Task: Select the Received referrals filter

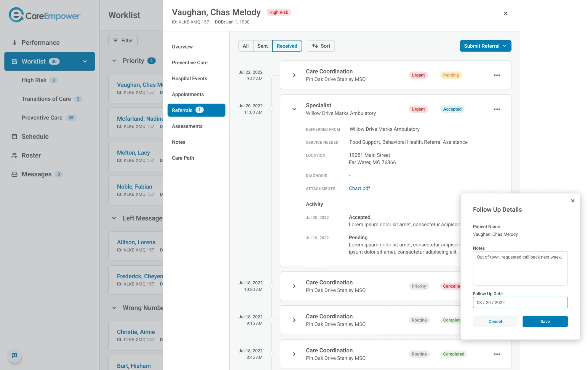Action: tap(287, 46)
